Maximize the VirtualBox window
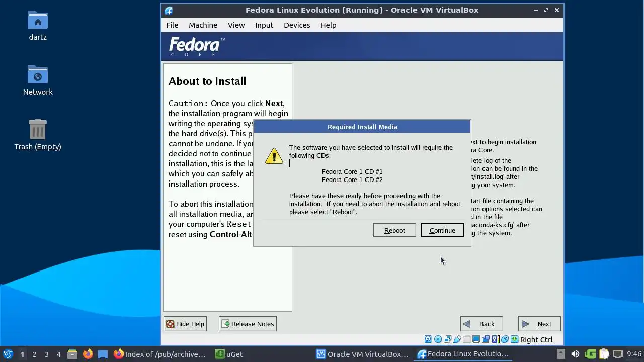The width and height of the screenshot is (644, 362). pyautogui.click(x=546, y=10)
